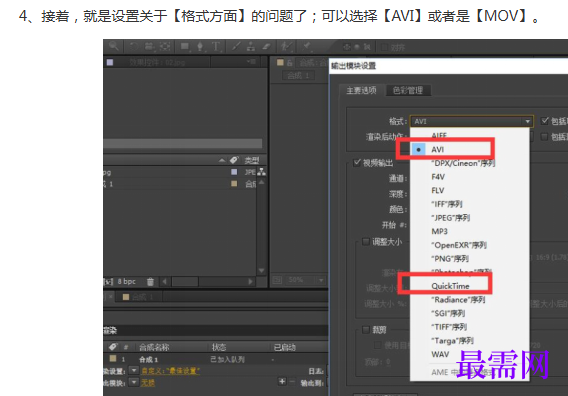Image resolution: width=568 pixels, height=396 pixels.
Task: Select the Rectangle shape tool
Action: (x=185, y=46)
